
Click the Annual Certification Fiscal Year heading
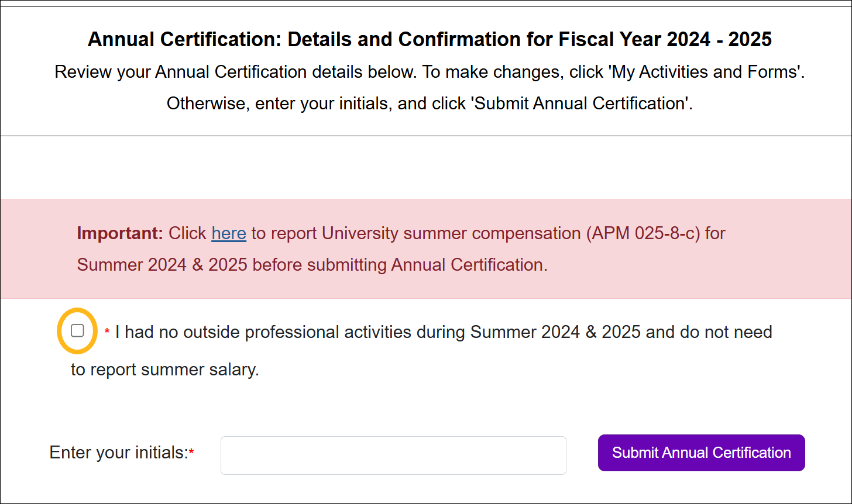[x=430, y=40]
